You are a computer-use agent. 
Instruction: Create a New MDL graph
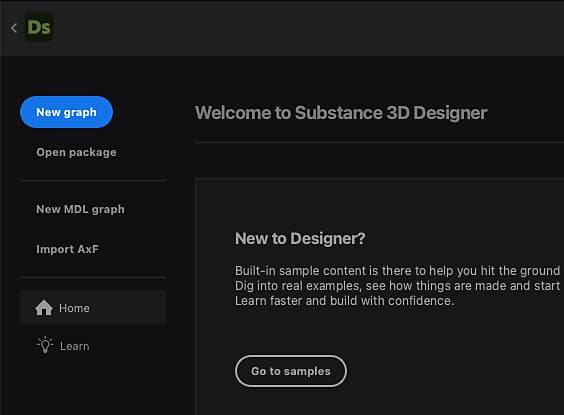pos(80,209)
